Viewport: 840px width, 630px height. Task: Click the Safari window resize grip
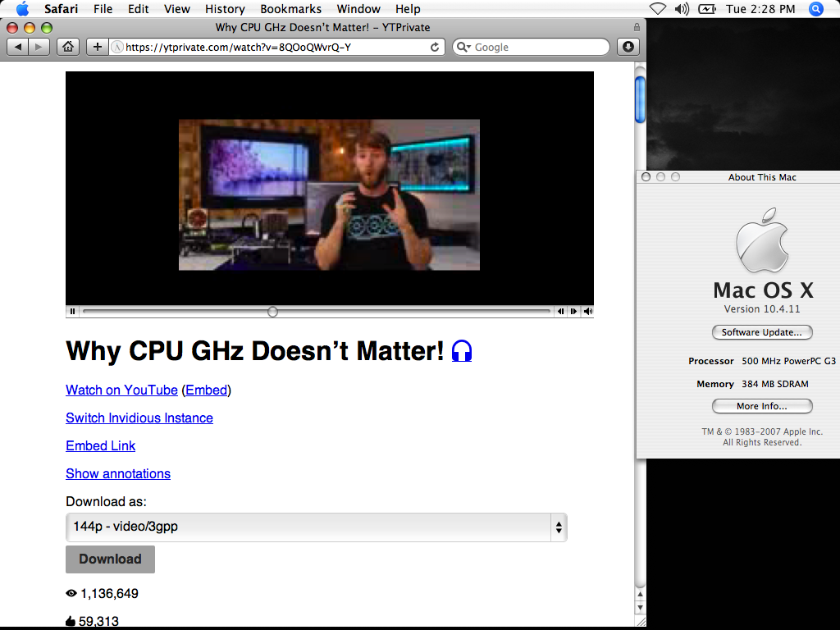641,621
